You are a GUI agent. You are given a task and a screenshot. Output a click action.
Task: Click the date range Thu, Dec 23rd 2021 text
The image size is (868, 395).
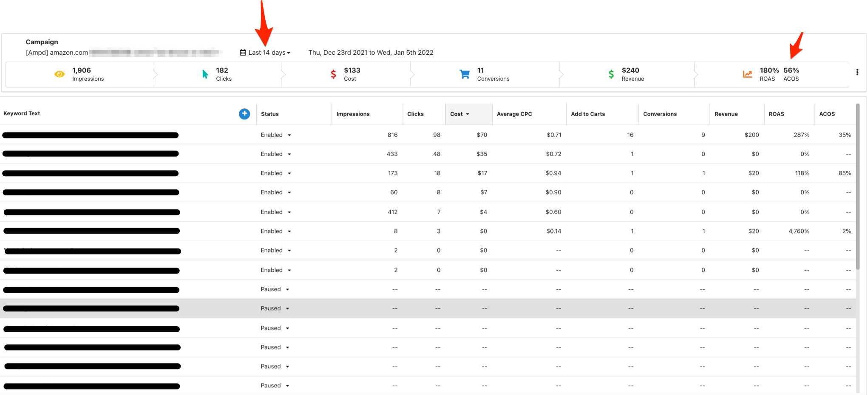click(371, 53)
